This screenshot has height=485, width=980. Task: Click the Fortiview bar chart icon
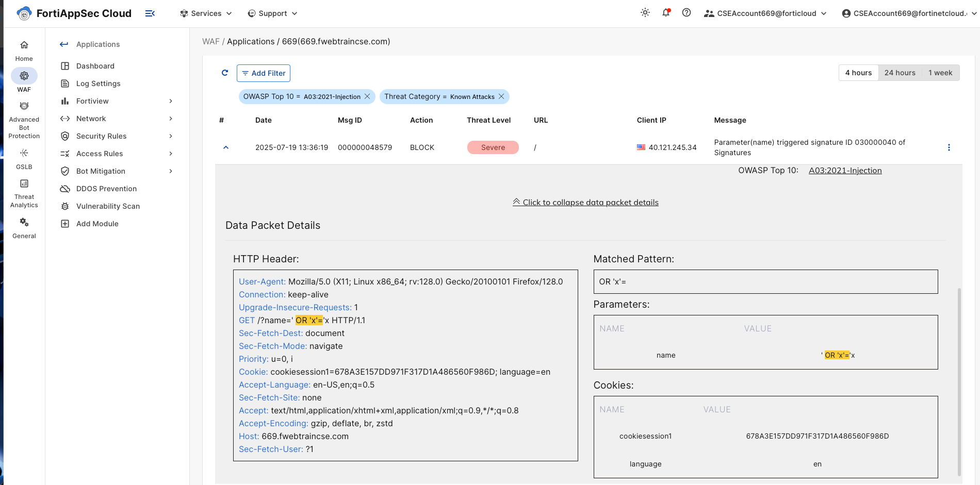click(x=65, y=101)
